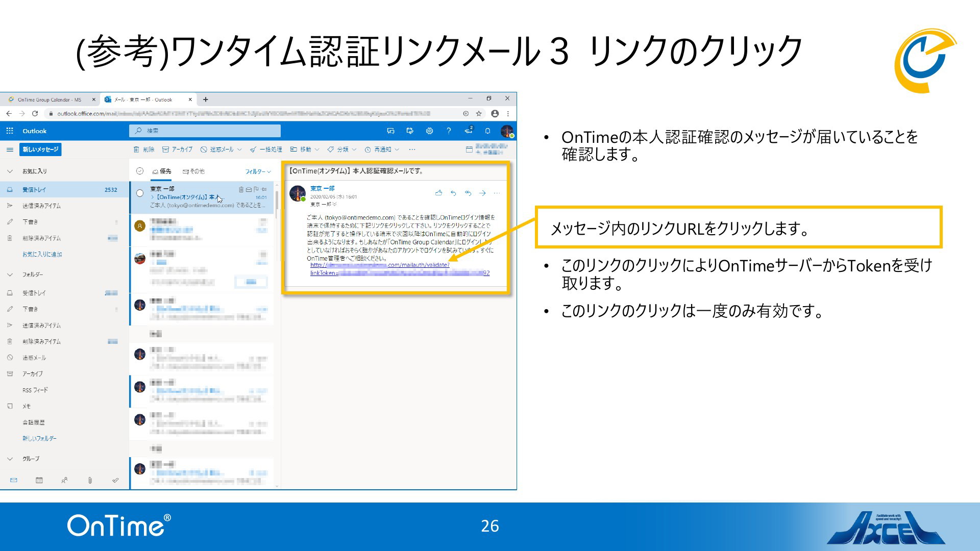980x551 pixels.
Task: Click the browser address bar URL
Action: [244, 113]
